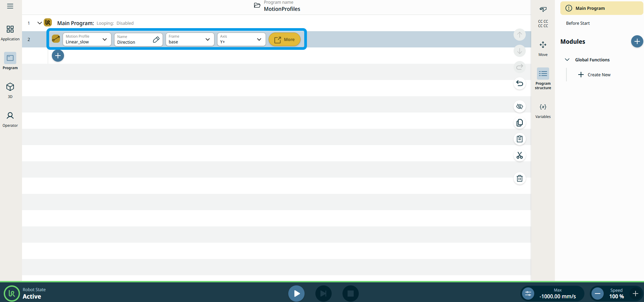Open the Frame dropdown
Viewport: 644px width, 302px height.
click(190, 39)
